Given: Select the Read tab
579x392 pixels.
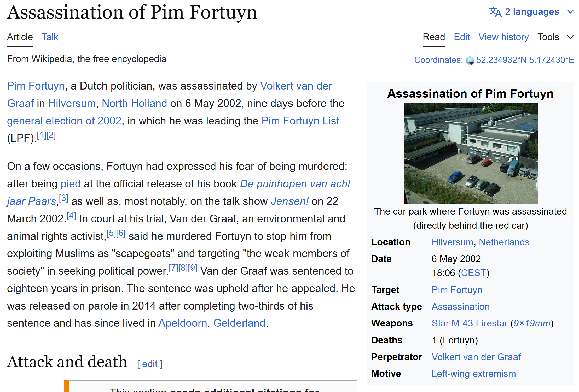Looking at the screenshot, I should click(x=433, y=37).
